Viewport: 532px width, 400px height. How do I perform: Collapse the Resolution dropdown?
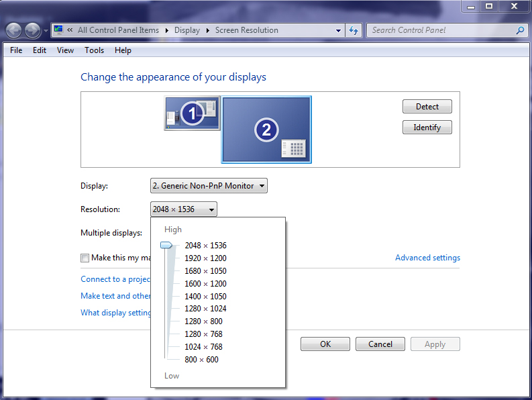(x=184, y=209)
